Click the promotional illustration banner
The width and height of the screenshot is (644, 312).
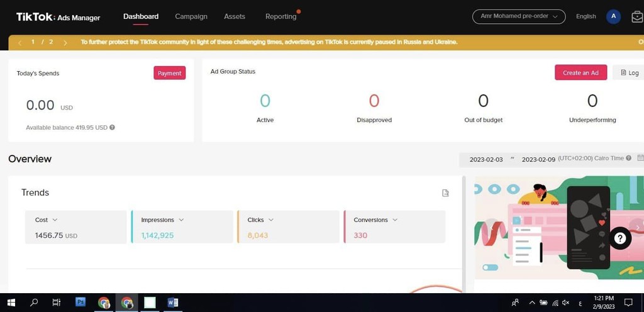tap(559, 228)
